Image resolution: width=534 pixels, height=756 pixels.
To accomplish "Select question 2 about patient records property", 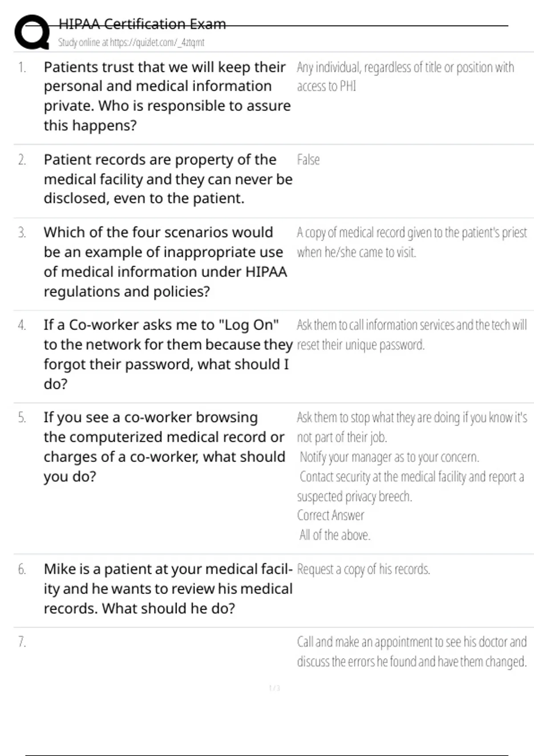I will coord(168,179).
